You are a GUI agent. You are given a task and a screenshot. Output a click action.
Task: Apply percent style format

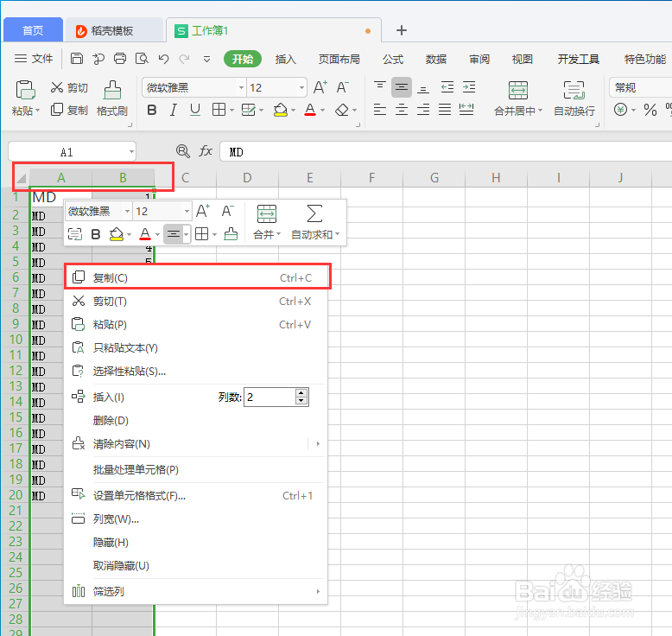coord(650,111)
